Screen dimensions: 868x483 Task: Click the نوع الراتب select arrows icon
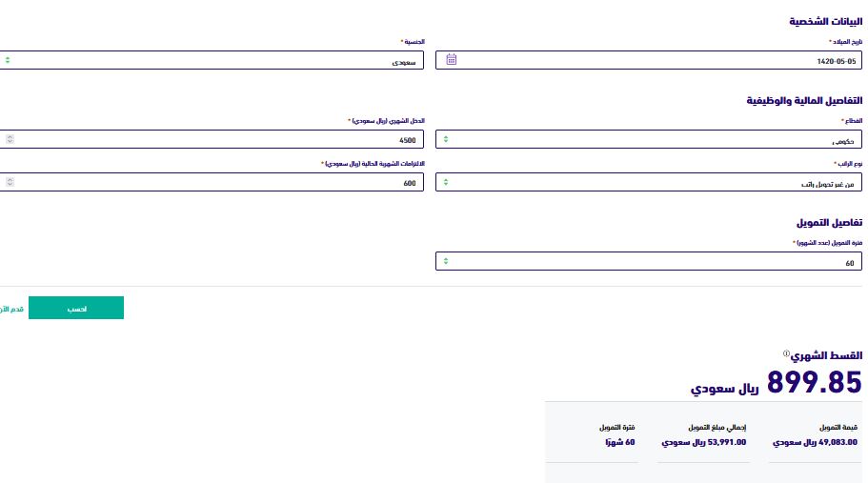pos(446,182)
